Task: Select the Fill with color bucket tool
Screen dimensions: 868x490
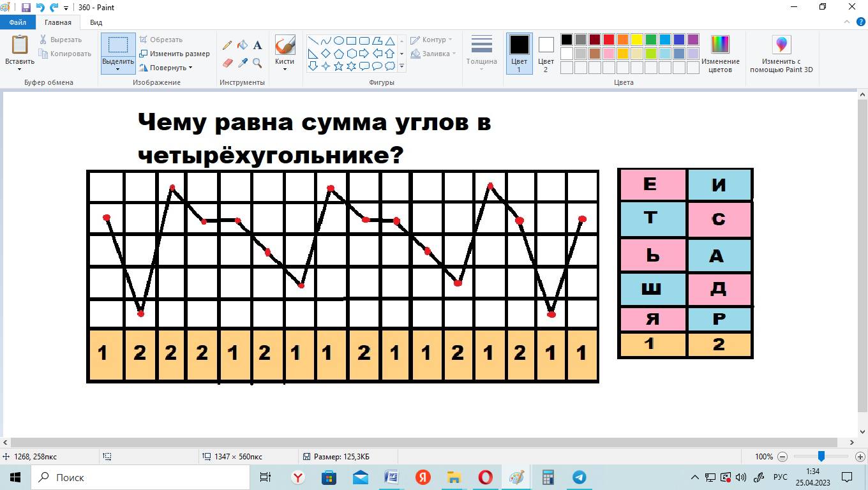Action: 243,45
